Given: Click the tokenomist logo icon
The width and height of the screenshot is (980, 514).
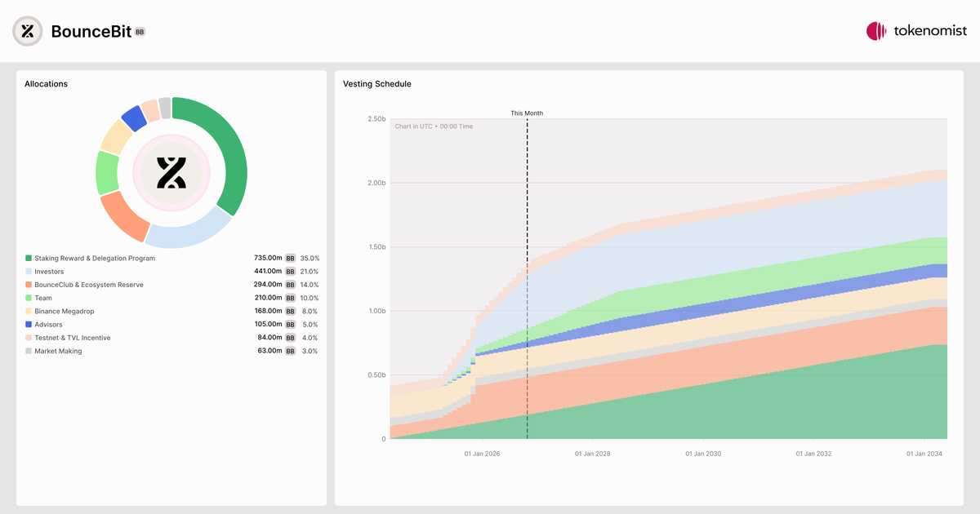Looking at the screenshot, I should (876, 31).
